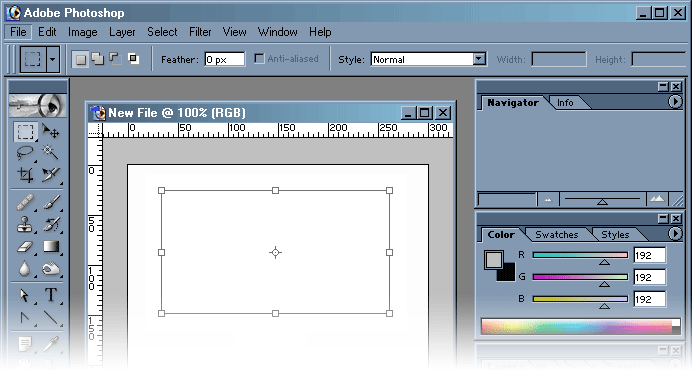This screenshot has width=692, height=379.
Task: Open the marquee tool preset picker arrow
Action: 53,59
